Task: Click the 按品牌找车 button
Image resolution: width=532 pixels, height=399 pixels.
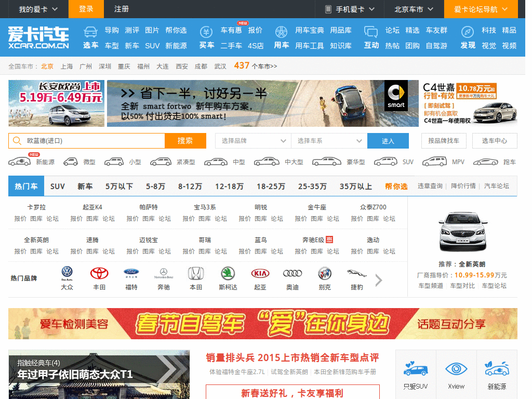Action: pos(444,141)
